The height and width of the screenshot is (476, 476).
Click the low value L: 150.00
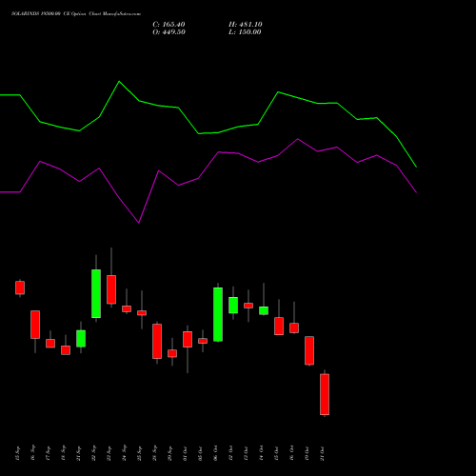pyautogui.click(x=245, y=32)
